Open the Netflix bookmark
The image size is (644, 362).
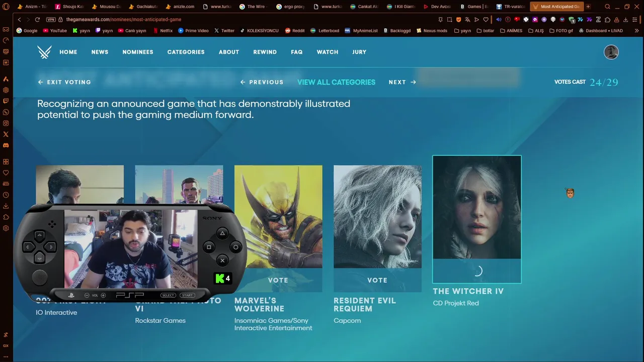coord(163,31)
